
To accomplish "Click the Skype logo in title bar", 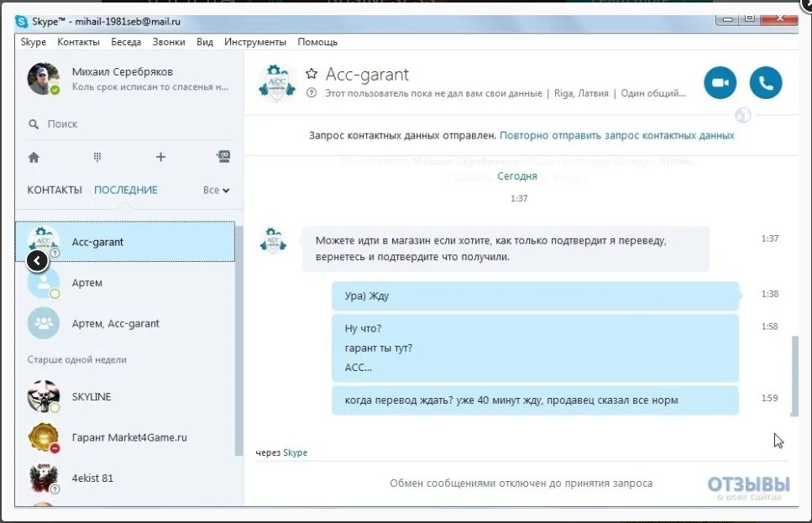I will tap(22, 21).
